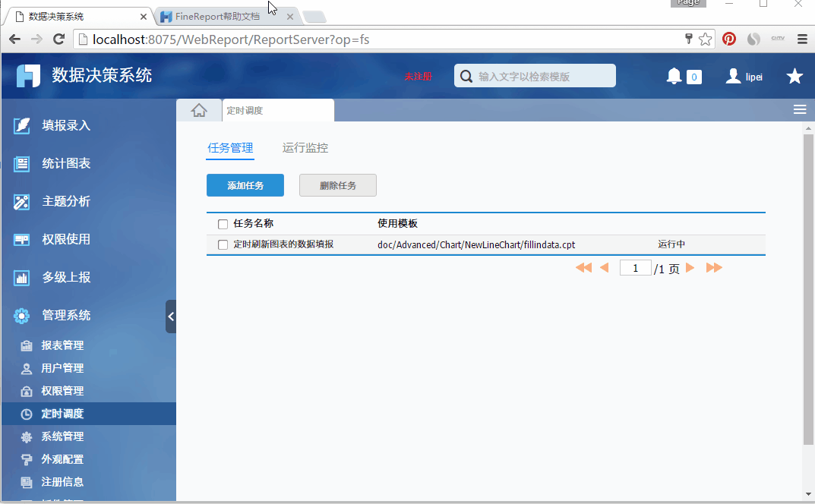Open 系统管理 in the sidebar
Viewport: 815px width, 504px height.
click(x=62, y=437)
